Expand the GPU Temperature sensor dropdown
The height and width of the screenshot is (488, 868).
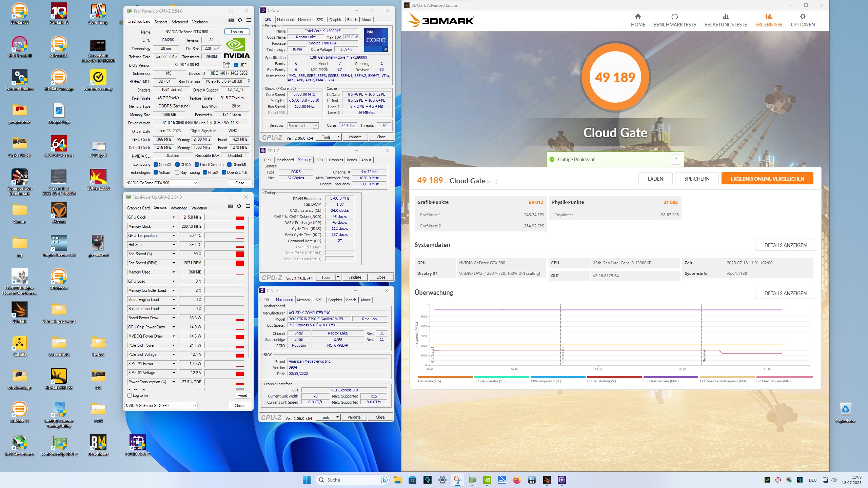pos(174,236)
